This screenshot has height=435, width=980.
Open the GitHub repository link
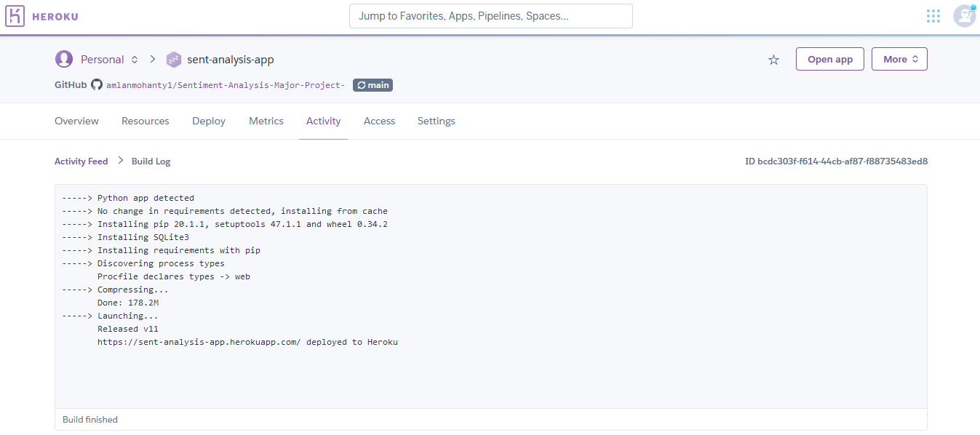click(x=226, y=85)
